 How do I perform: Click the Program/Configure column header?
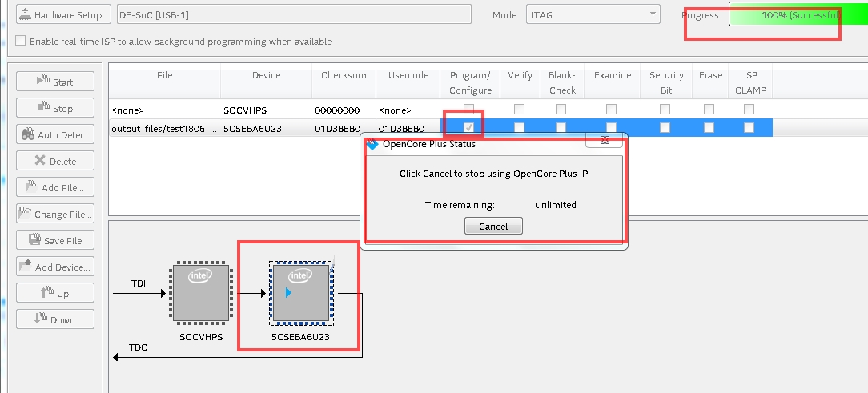pos(470,82)
